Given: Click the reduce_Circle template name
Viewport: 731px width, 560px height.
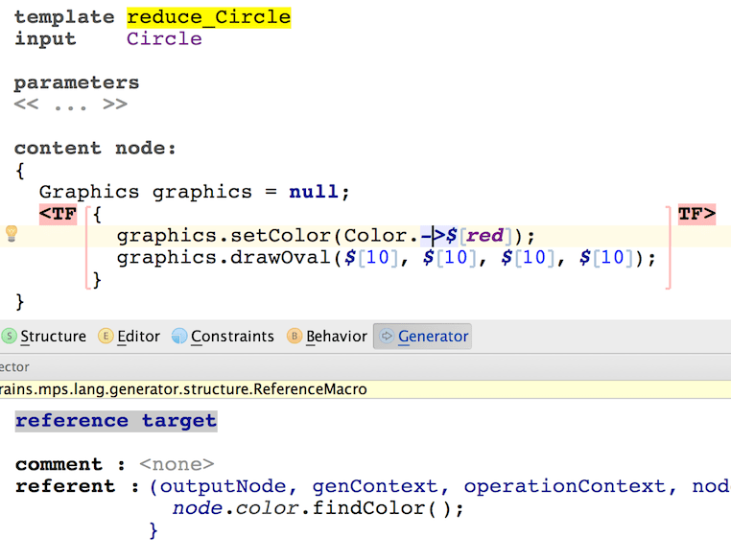Looking at the screenshot, I should click(x=208, y=17).
